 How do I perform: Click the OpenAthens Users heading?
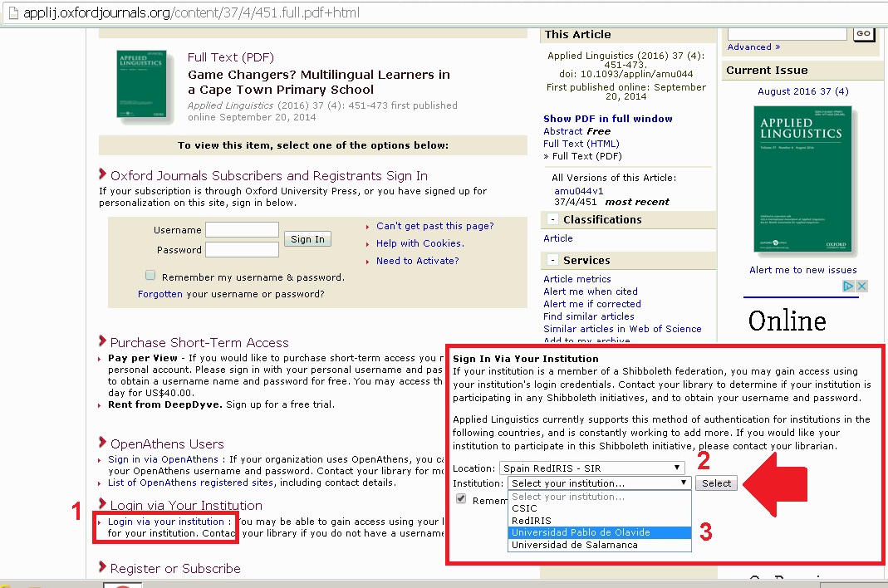[167, 444]
